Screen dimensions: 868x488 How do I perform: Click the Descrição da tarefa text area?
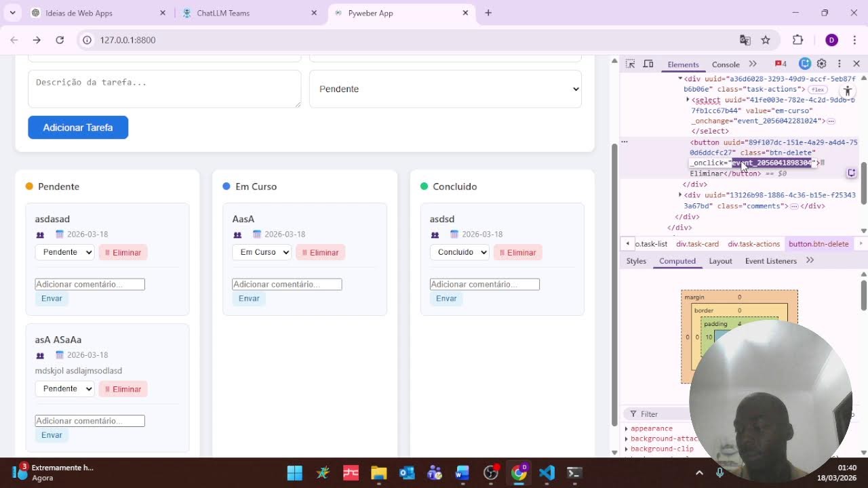[164, 89]
